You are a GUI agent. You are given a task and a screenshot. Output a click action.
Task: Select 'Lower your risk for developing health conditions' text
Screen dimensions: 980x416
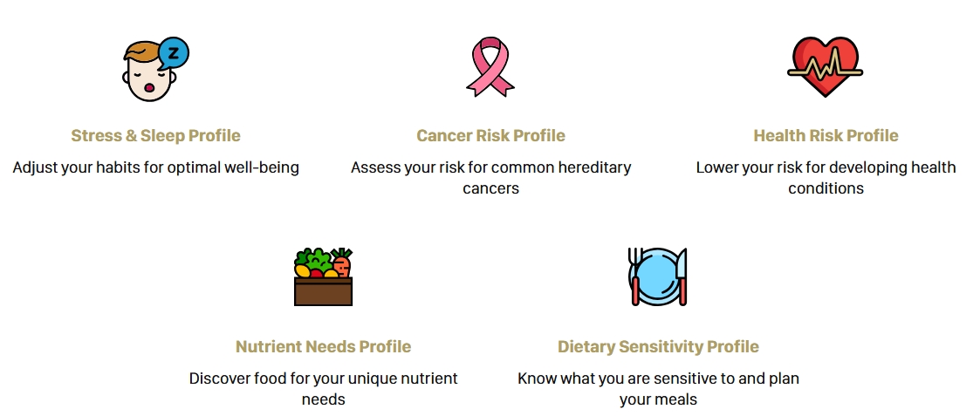coord(826,178)
